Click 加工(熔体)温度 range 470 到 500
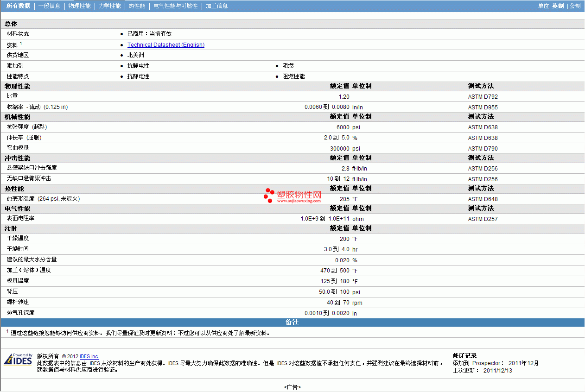585x392 pixels. (335, 271)
